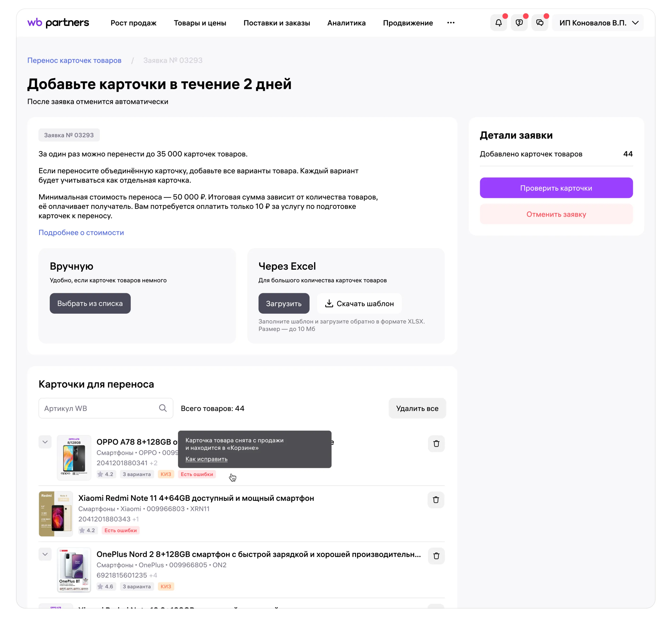
Task: Click the Подробнее о стоимости link
Action: [81, 233]
